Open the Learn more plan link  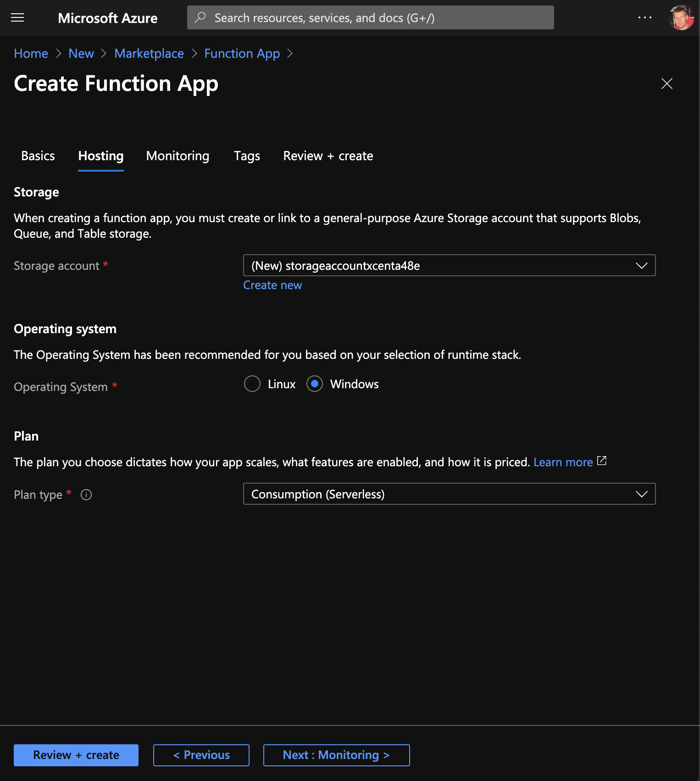[x=563, y=462]
